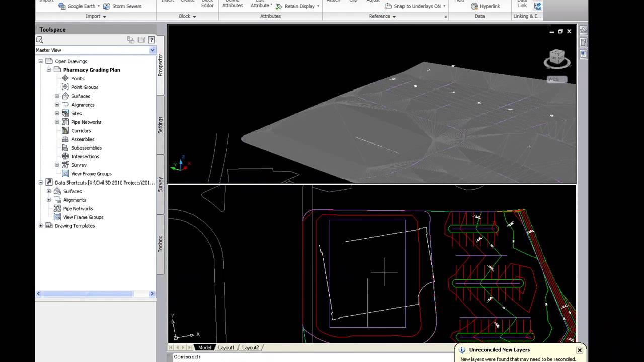
Task: Click the Retain Display attribute option
Action: pos(295,6)
